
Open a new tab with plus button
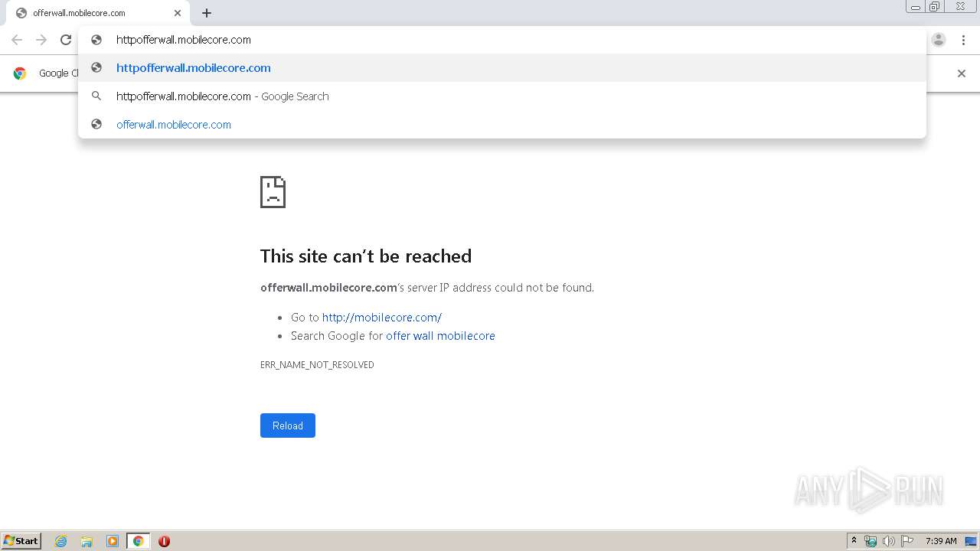click(x=207, y=13)
